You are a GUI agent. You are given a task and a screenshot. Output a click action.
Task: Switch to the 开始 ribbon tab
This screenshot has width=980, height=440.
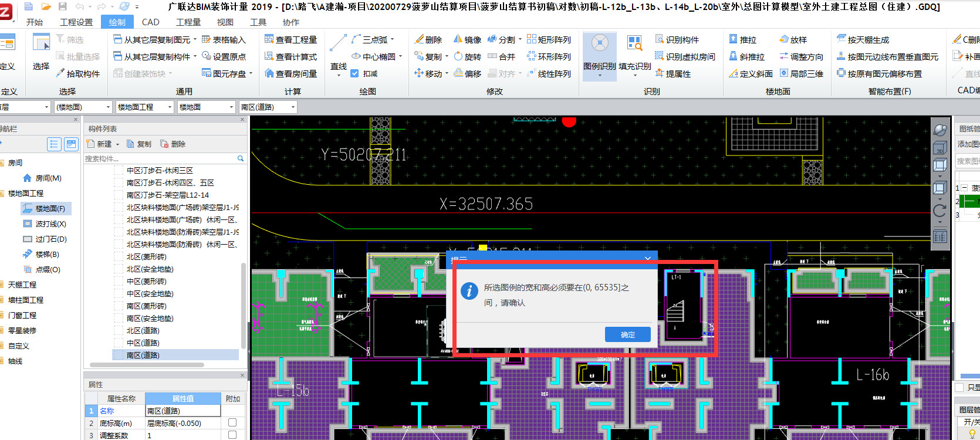[x=35, y=22]
